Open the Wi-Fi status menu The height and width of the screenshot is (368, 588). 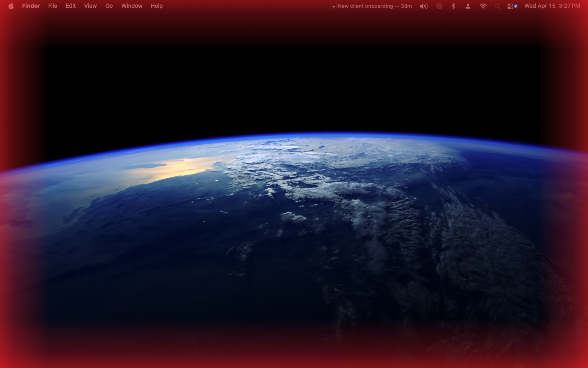[x=483, y=6]
